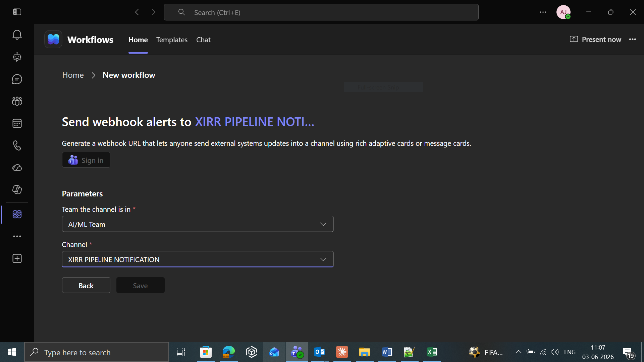Open AJ profile avatar
The image size is (644, 362).
point(563,12)
